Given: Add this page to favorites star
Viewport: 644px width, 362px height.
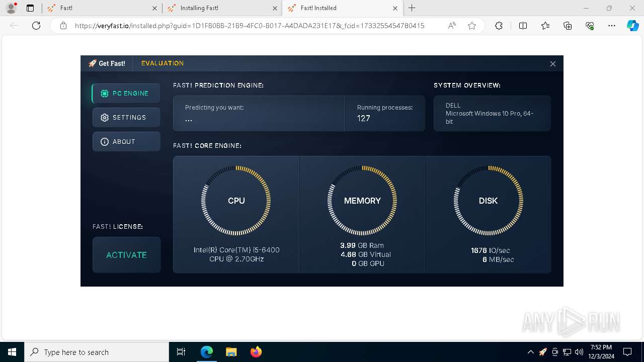Looking at the screenshot, I should coord(472,26).
